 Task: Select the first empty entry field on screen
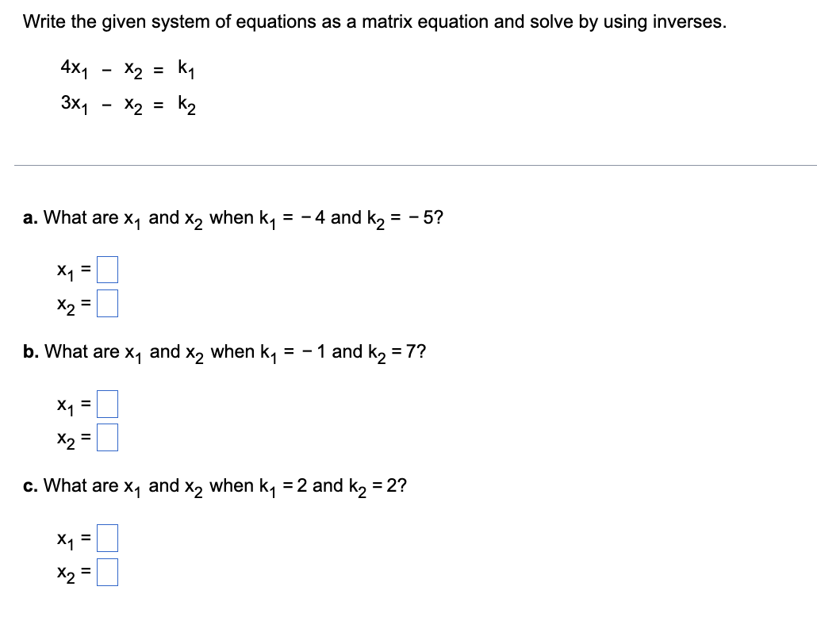(109, 269)
